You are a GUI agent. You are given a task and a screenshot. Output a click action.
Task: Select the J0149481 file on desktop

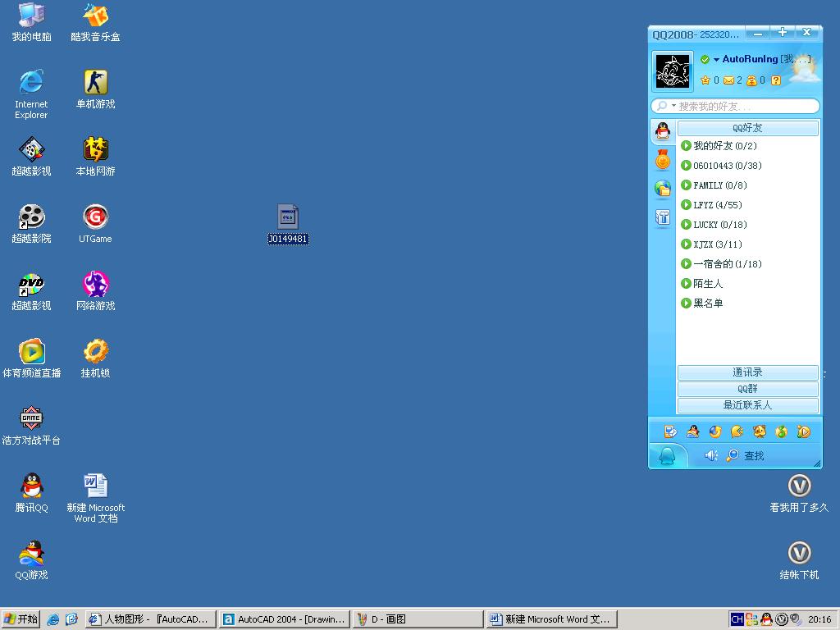tap(288, 224)
